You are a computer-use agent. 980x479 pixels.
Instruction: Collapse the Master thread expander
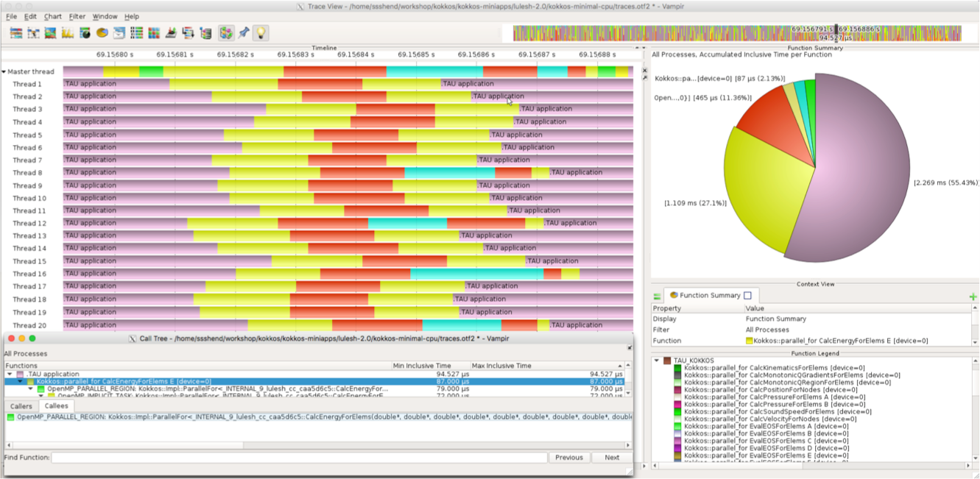point(4,72)
